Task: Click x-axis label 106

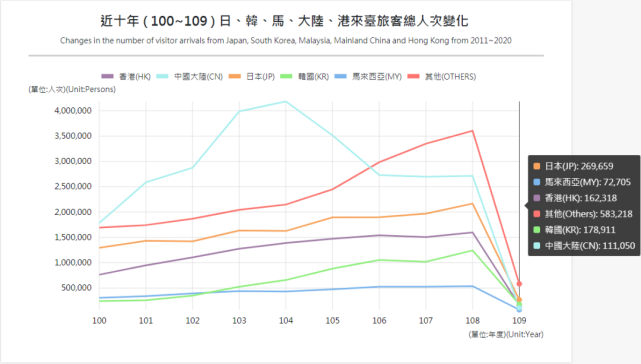Action: [379, 321]
